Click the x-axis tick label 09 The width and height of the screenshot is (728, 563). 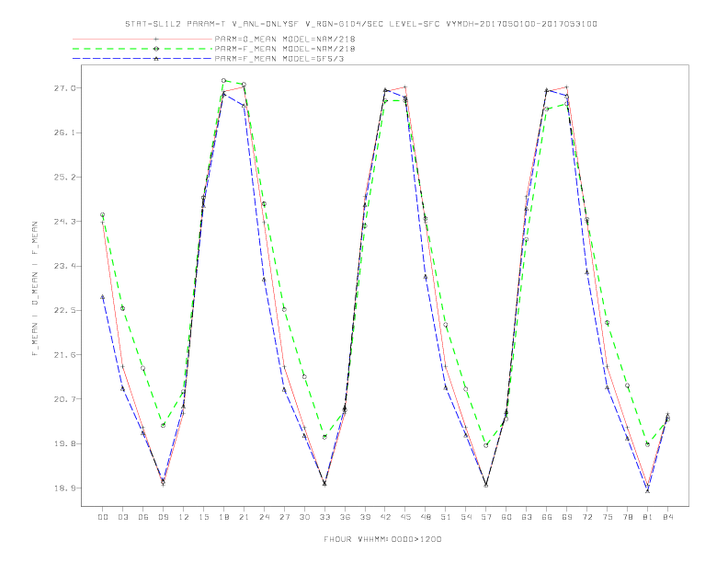coord(163,517)
